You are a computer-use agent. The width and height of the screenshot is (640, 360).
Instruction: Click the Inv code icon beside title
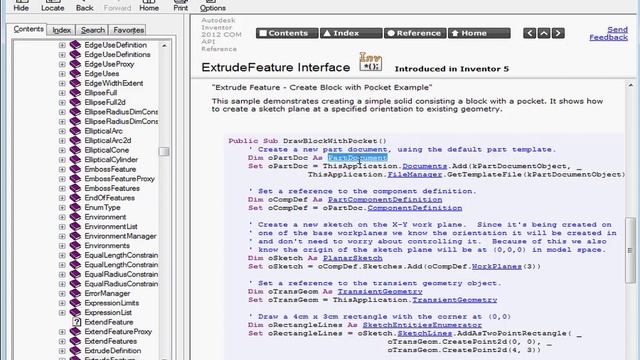(x=370, y=62)
